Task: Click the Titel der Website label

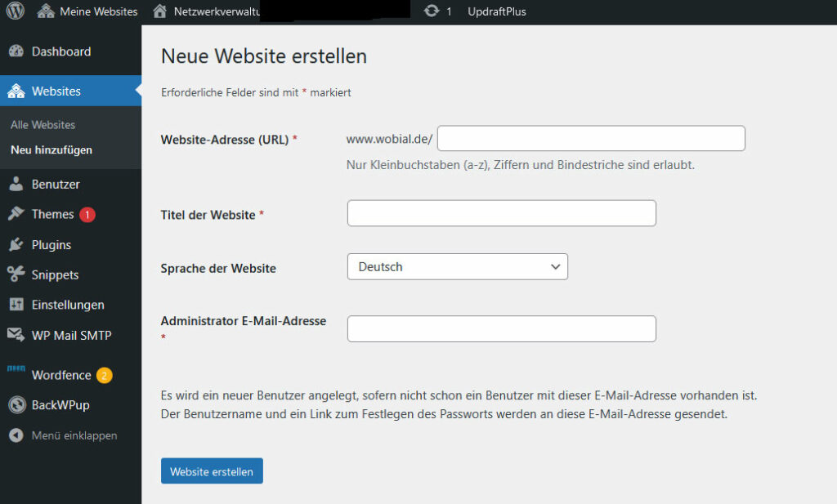Action: [208, 215]
